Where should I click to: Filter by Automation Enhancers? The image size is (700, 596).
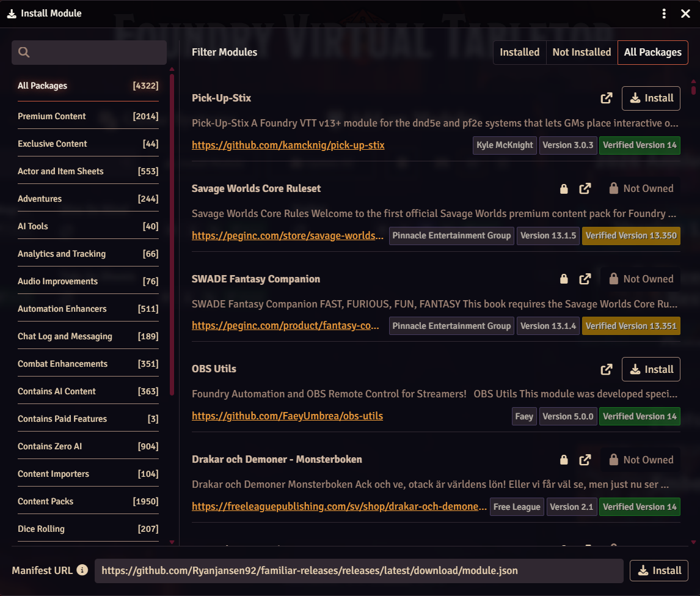pyautogui.click(x=88, y=309)
